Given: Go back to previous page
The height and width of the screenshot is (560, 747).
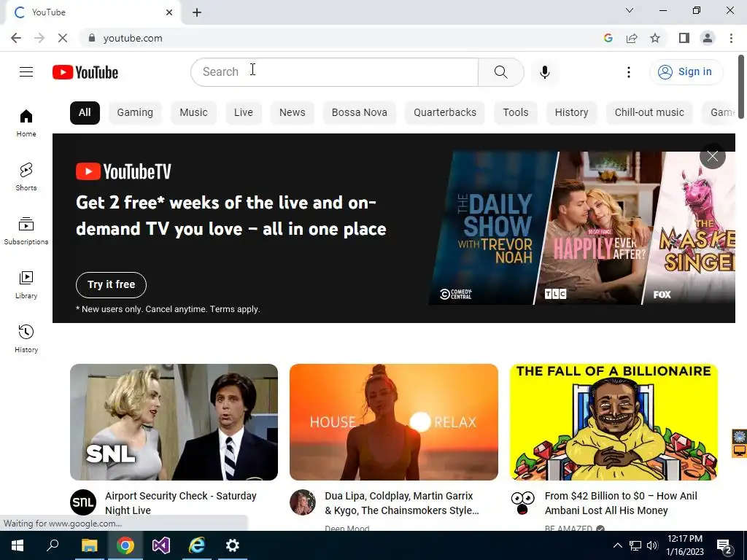Looking at the screenshot, I should 16,38.
